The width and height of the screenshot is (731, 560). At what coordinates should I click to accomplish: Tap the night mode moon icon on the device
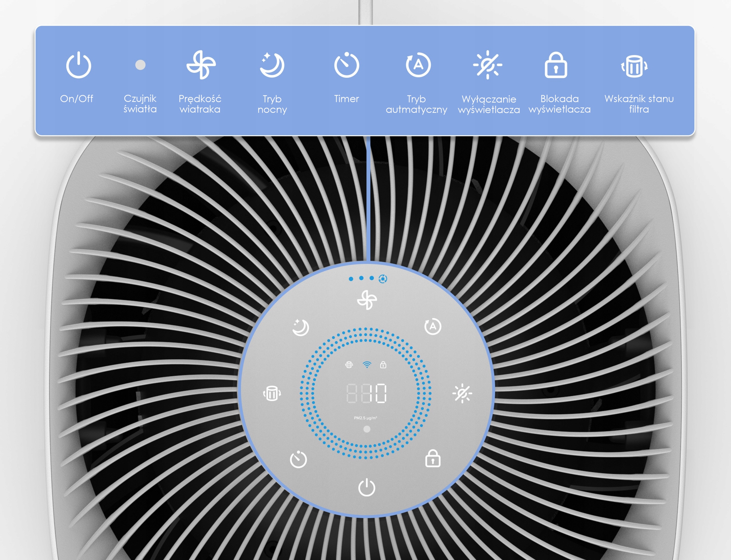point(300,327)
